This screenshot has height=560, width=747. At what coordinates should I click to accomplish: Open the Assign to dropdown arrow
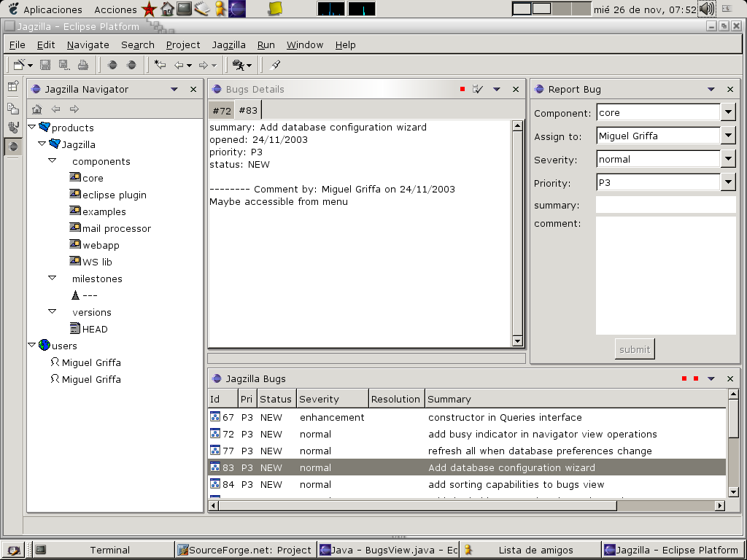pos(728,136)
